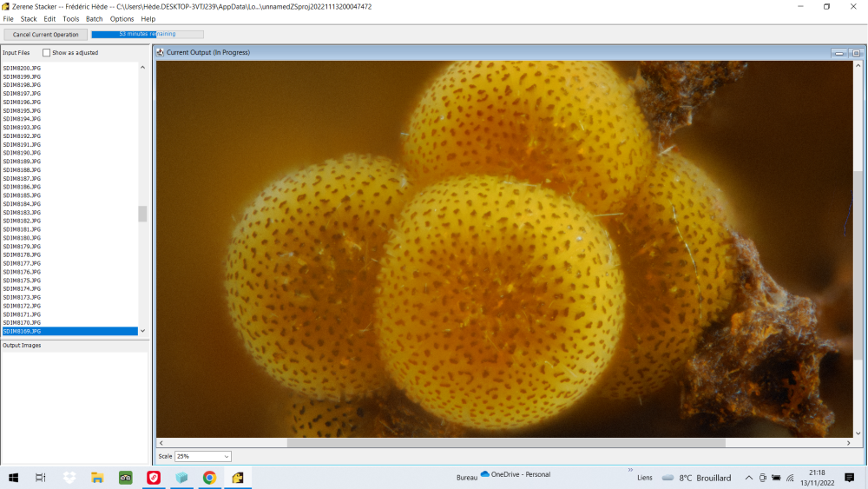
Task: Iconify the Current Output inner window
Action: point(839,53)
